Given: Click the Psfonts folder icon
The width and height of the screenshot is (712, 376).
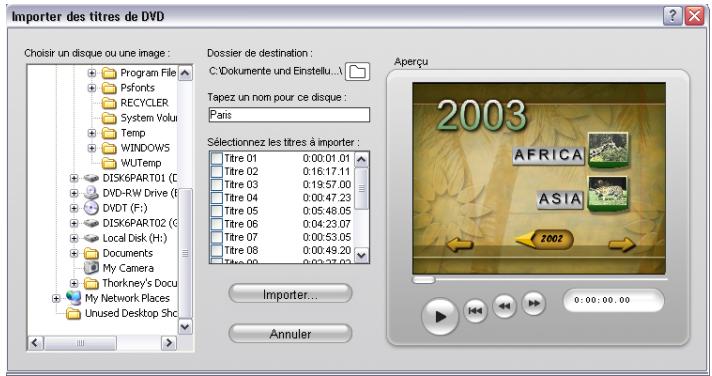Looking at the screenshot, I should click(109, 88).
